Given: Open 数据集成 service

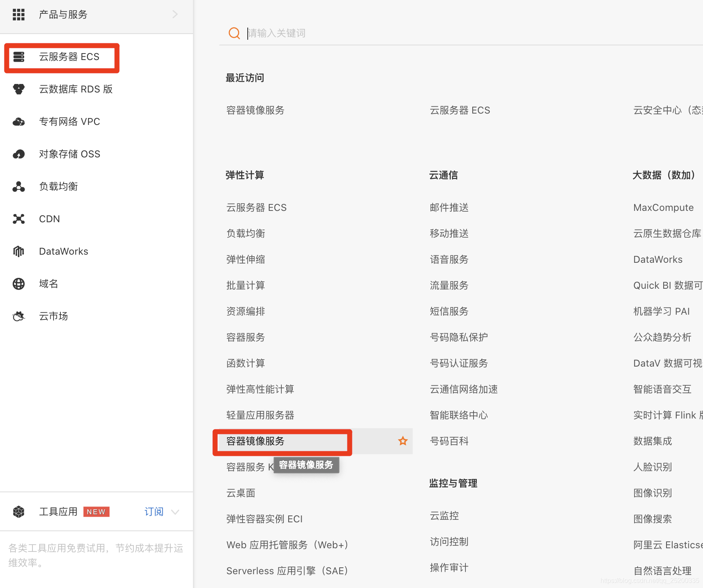Looking at the screenshot, I should coord(653,441).
